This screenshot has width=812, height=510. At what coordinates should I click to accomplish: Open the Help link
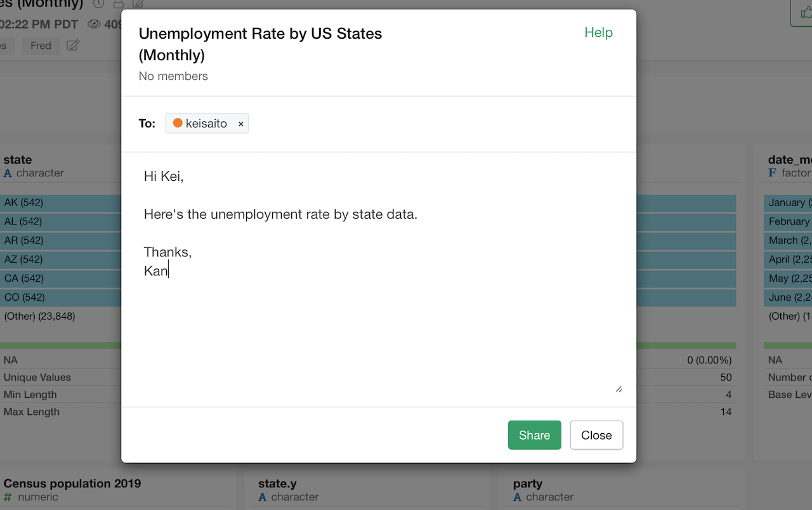click(599, 33)
